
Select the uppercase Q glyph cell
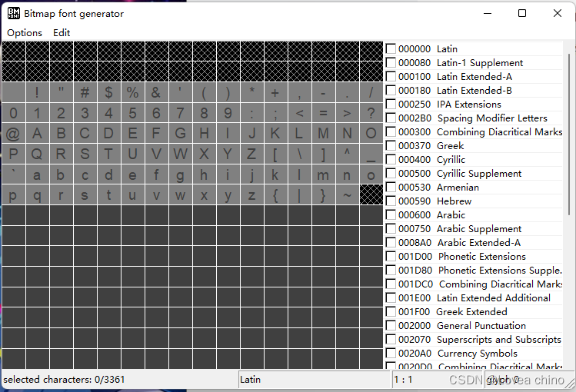38,154
